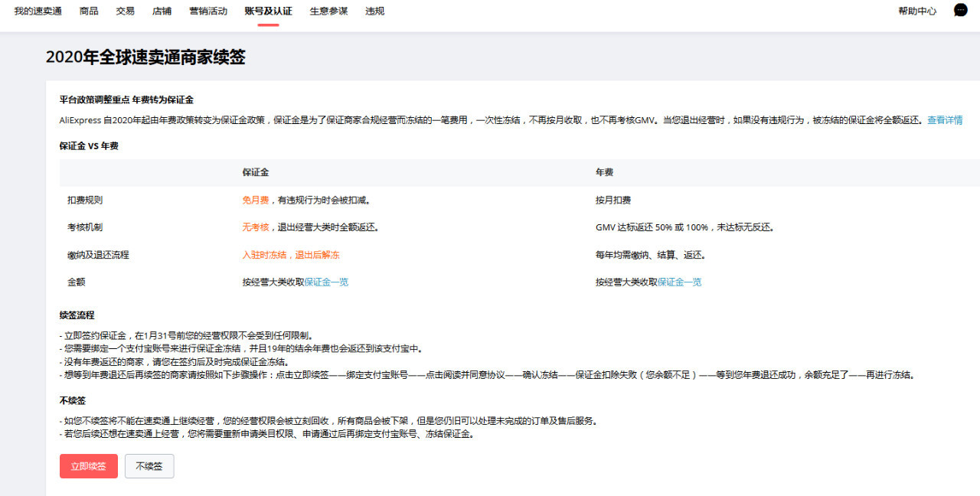Navigate to 我的速卖通 in the top menu
Screen dimensions: 980x496
point(36,11)
